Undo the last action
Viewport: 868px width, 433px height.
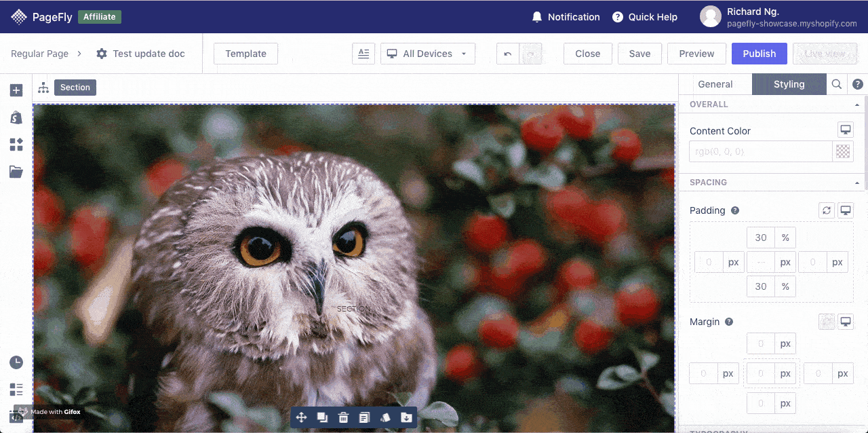508,54
